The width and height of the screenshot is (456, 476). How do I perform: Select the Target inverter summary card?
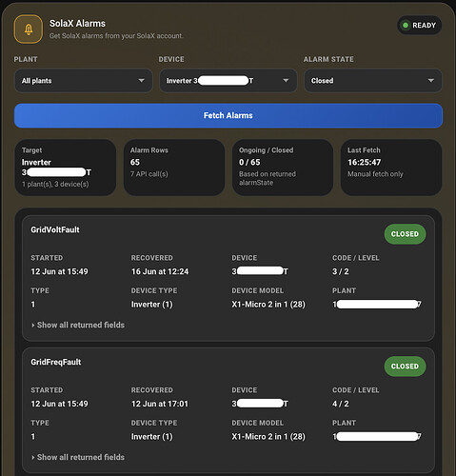tap(66, 168)
